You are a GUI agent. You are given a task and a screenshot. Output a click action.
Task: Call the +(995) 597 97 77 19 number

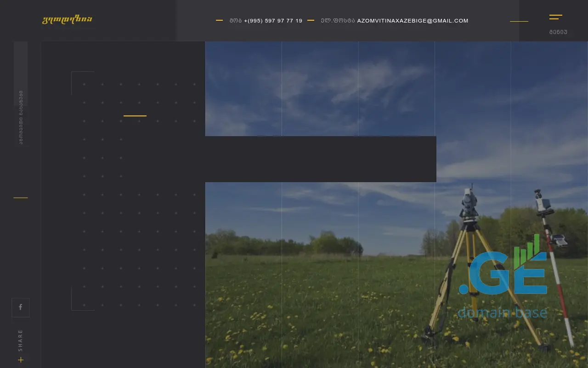click(x=273, y=21)
